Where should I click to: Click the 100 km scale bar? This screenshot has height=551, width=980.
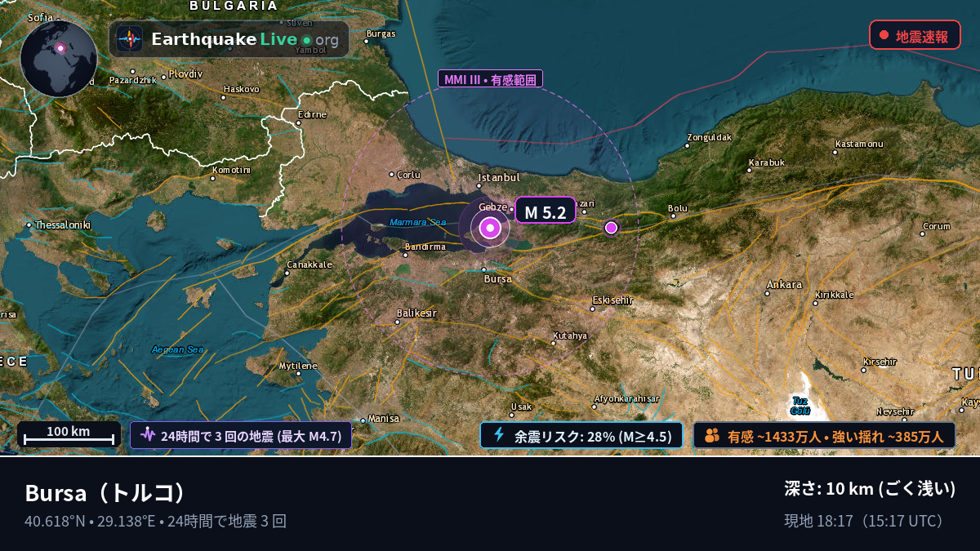point(69,435)
